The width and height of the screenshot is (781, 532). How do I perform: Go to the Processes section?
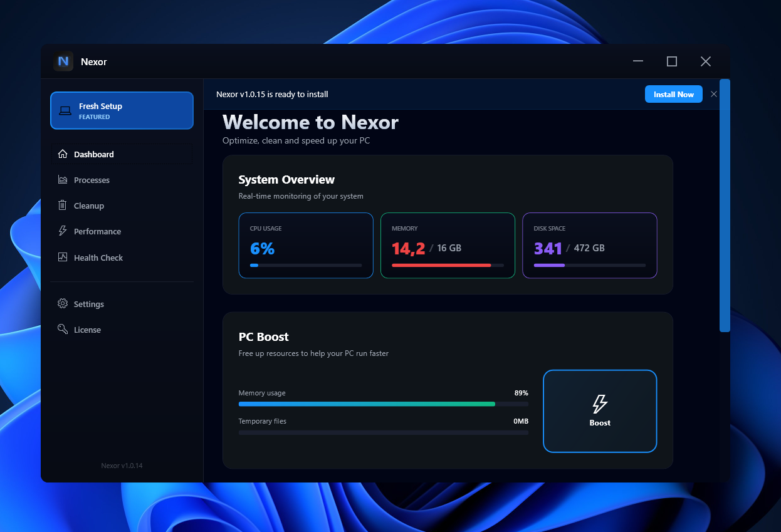[122, 180]
